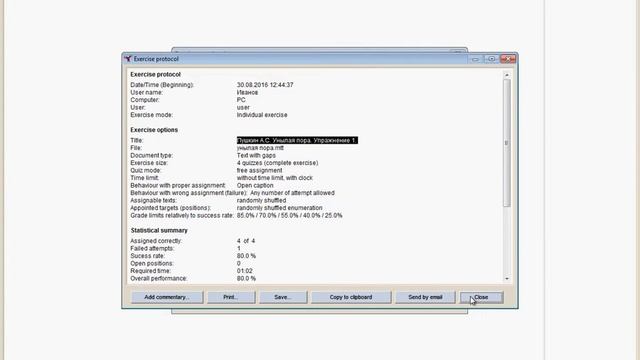The image size is (640, 360).
Task: Maximize the Exercise protocol window
Action: pyautogui.click(x=491, y=59)
